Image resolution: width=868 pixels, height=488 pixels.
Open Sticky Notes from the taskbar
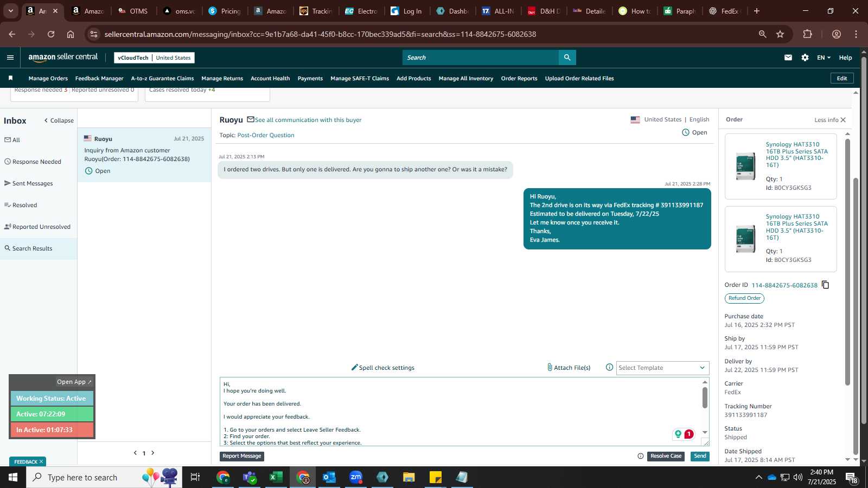(x=436, y=477)
